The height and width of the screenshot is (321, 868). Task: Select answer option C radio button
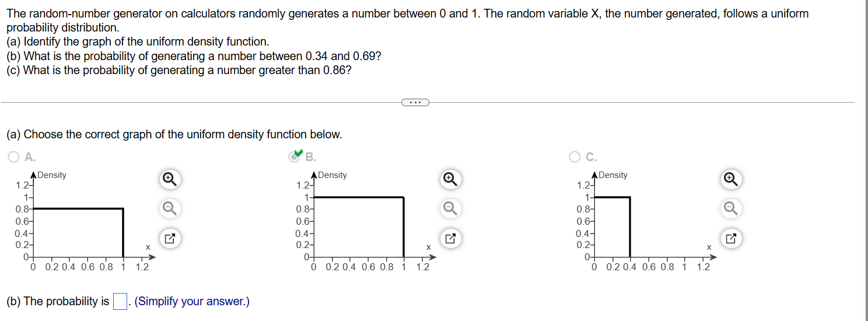pyautogui.click(x=575, y=156)
